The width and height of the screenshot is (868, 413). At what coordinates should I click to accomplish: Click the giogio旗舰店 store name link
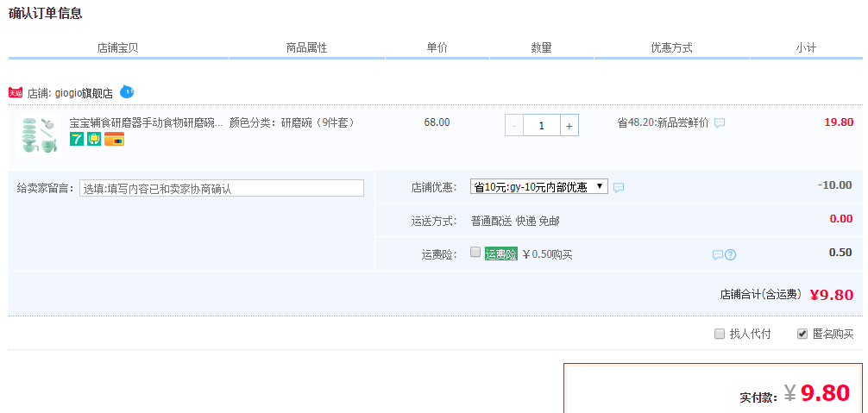tap(84, 93)
